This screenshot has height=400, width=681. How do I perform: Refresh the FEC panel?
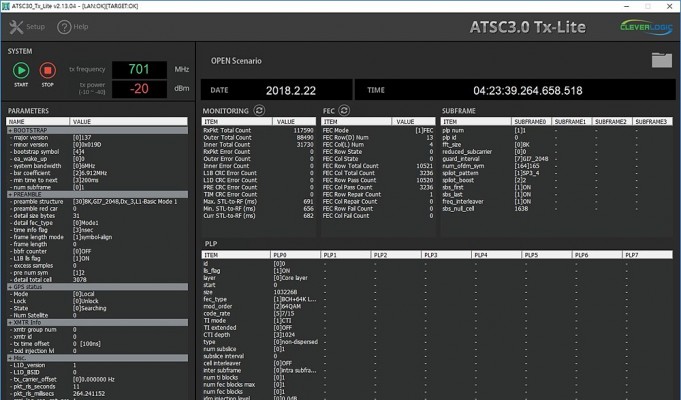[344, 110]
